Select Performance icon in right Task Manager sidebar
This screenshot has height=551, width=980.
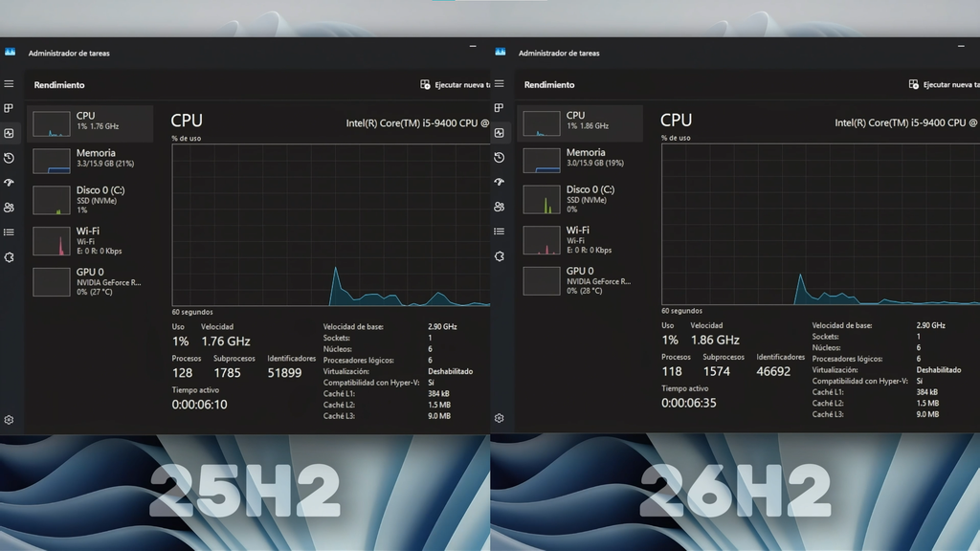click(499, 132)
